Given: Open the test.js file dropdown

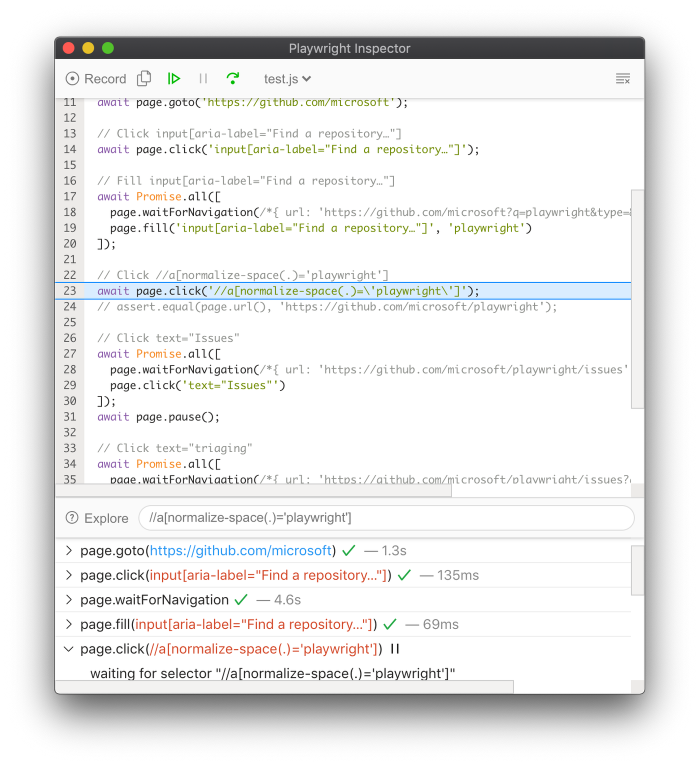Looking at the screenshot, I should [x=287, y=79].
